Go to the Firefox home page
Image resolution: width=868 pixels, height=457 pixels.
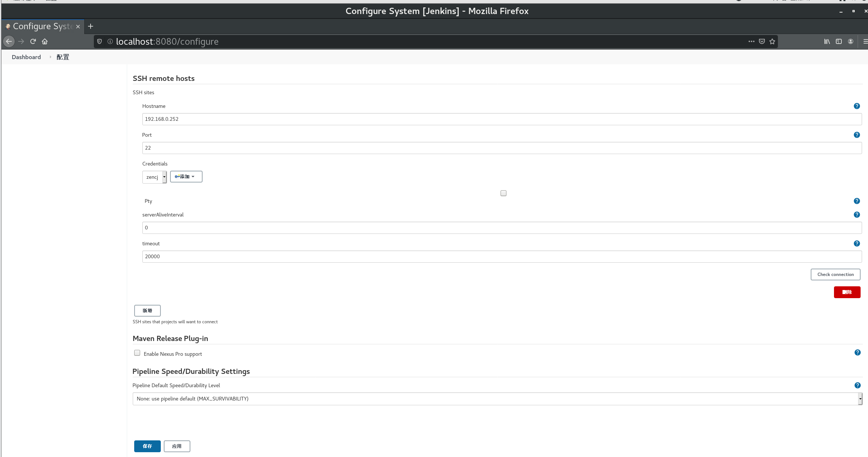click(45, 41)
